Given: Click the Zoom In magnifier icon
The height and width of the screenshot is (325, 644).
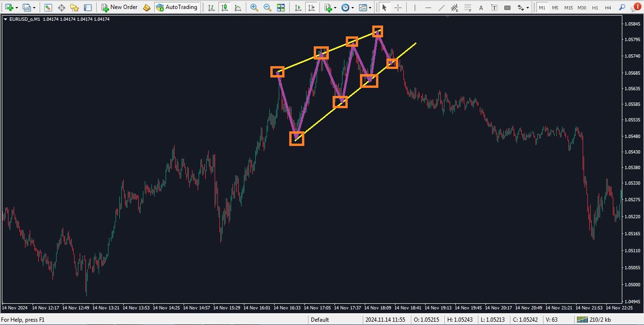Looking at the screenshot, I should pyautogui.click(x=254, y=8).
